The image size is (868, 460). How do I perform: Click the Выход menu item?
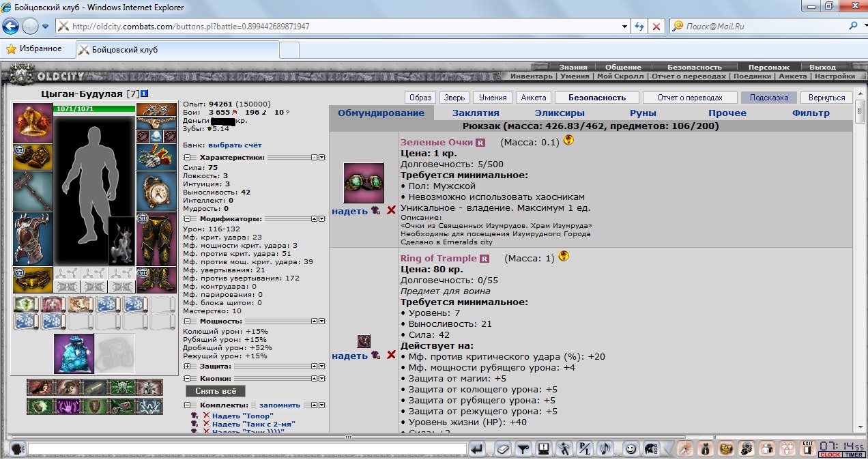[822, 68]
